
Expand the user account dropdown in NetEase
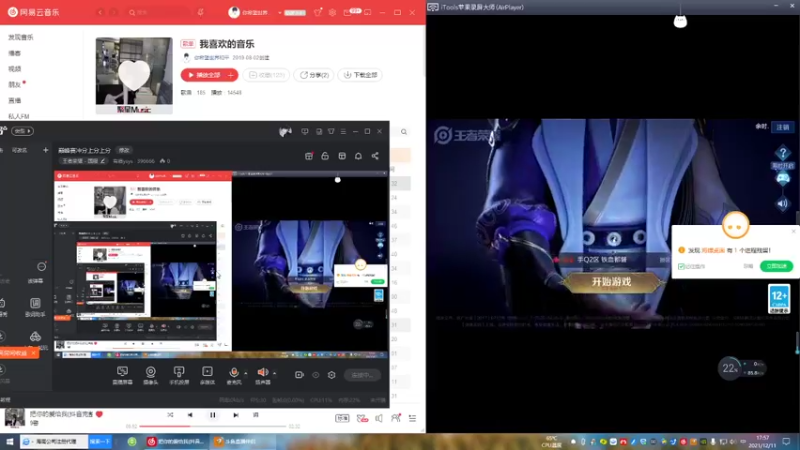coord(280,13)
